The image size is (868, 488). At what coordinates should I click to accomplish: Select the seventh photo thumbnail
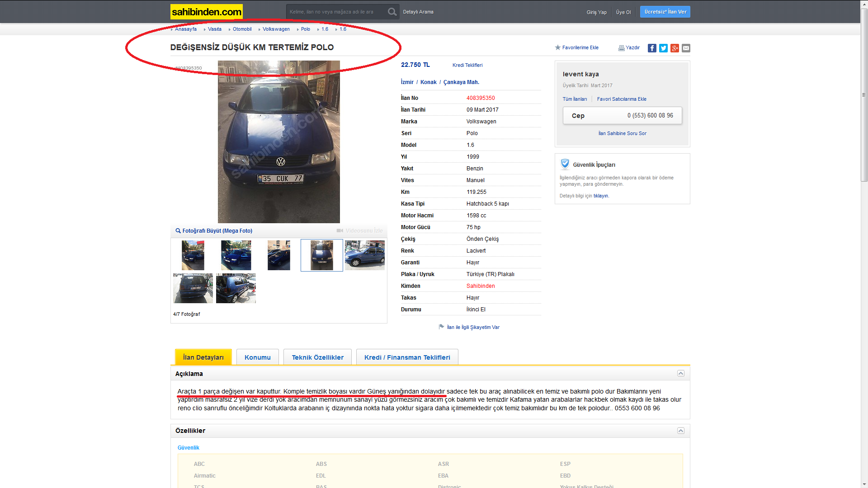(236, 288)
